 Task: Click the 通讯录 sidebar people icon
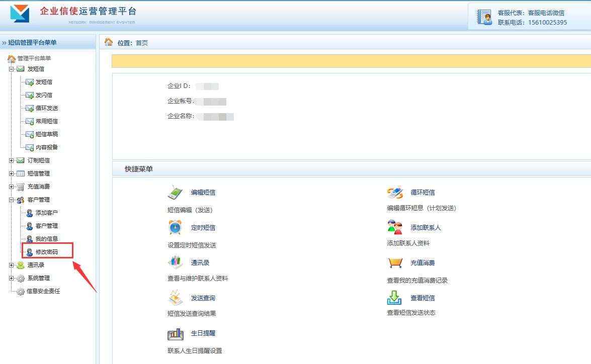tap(21, 265)
